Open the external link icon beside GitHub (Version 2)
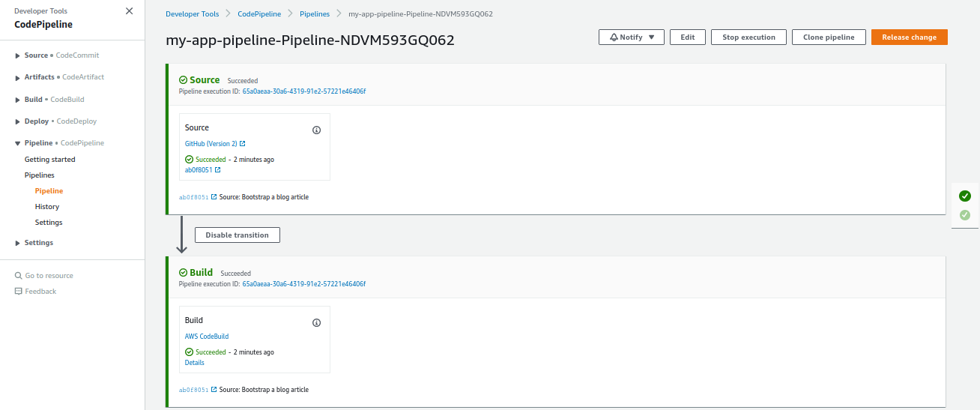980x410 pixels. pyautogui.click(x=243, y=144)
